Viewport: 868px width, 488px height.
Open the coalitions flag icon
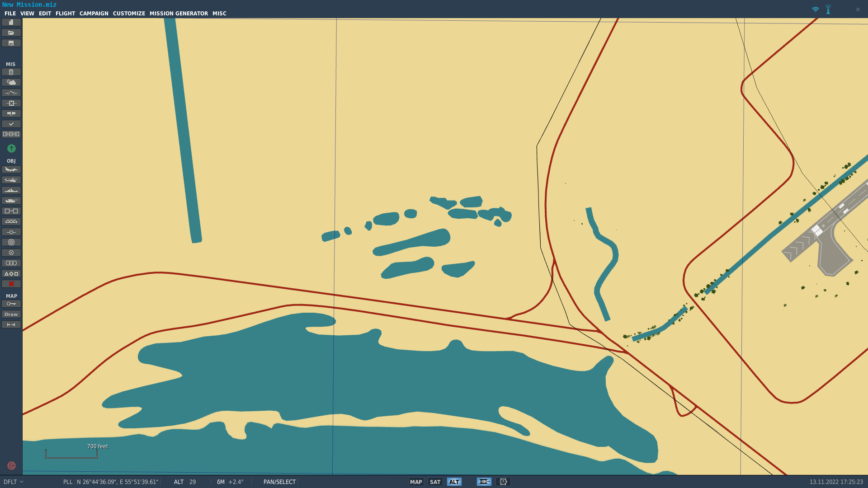[11, 113]
